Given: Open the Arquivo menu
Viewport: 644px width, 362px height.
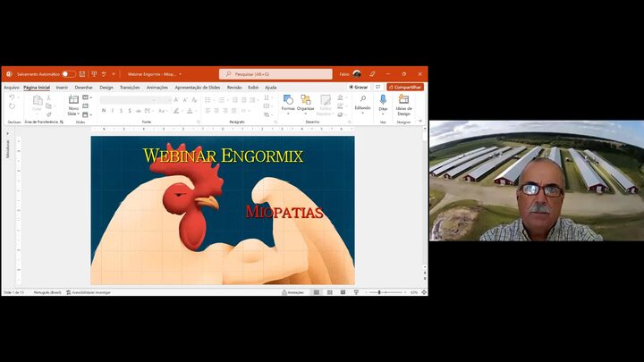Looking at the screenshot, I should click(12, 88).
